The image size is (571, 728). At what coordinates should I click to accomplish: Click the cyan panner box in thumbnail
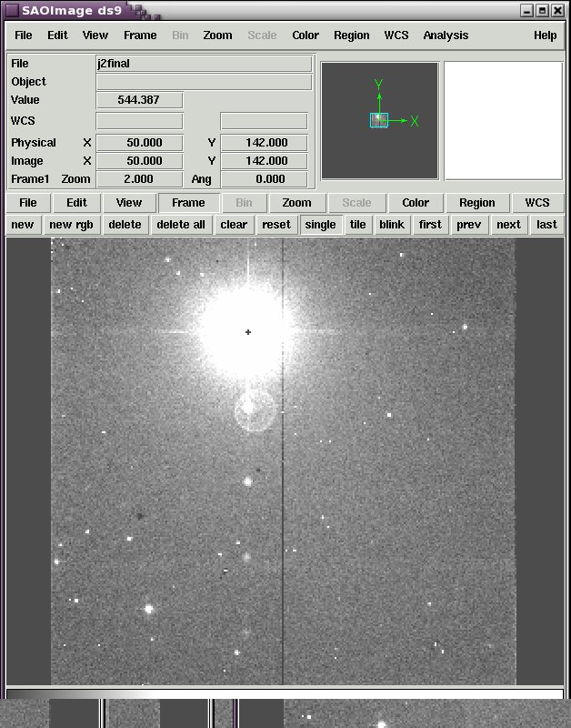tap(379, 120)
